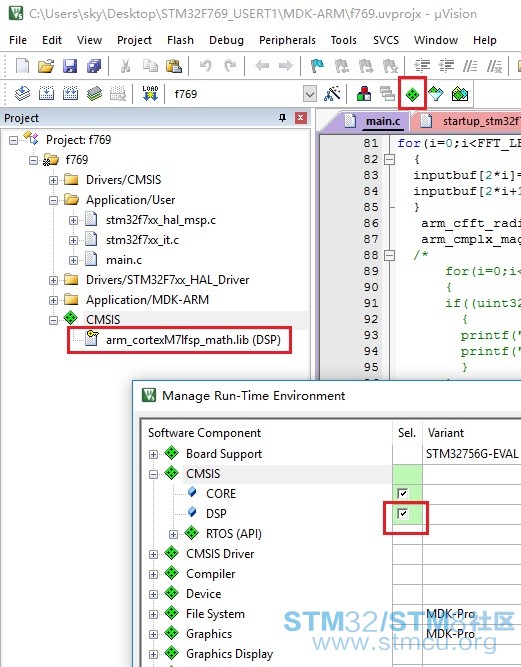This screenshot has height=667, width=521.
Task: Expand Application/MDK-ARM folder
Action: tap(53, 300)
